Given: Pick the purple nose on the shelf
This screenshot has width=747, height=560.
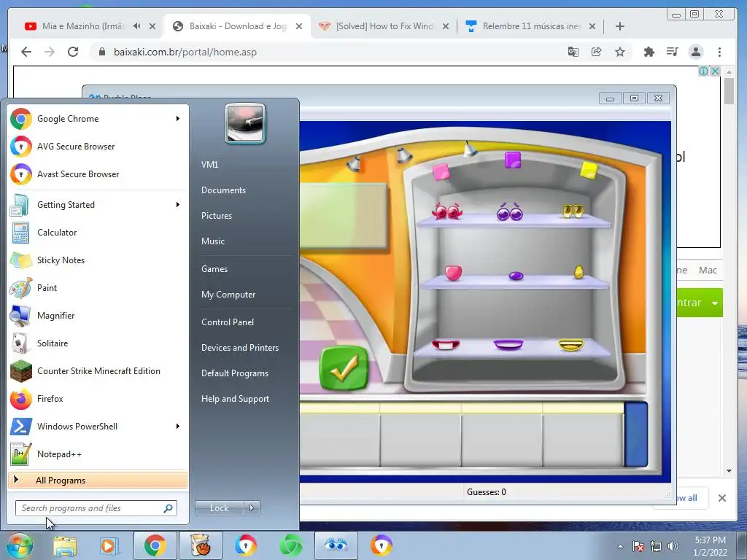Looking at the screenshot, I should 516,276.
